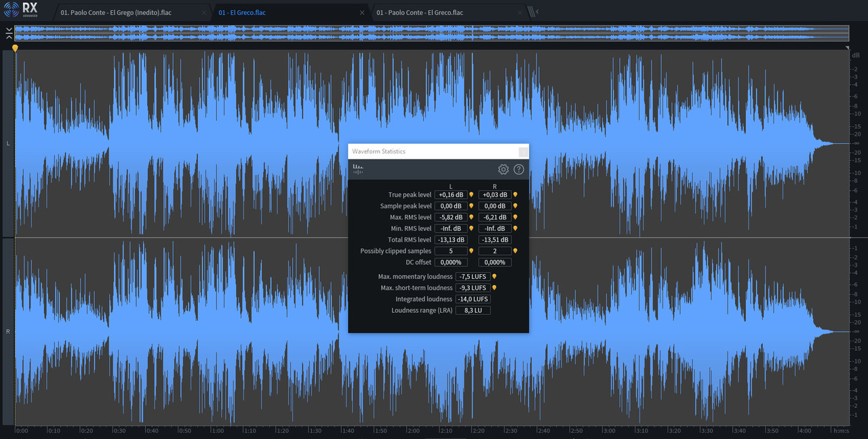Locate the left Min. RMS level position
This screenshot has height=439, width=868.
click(x=471, y=229)
